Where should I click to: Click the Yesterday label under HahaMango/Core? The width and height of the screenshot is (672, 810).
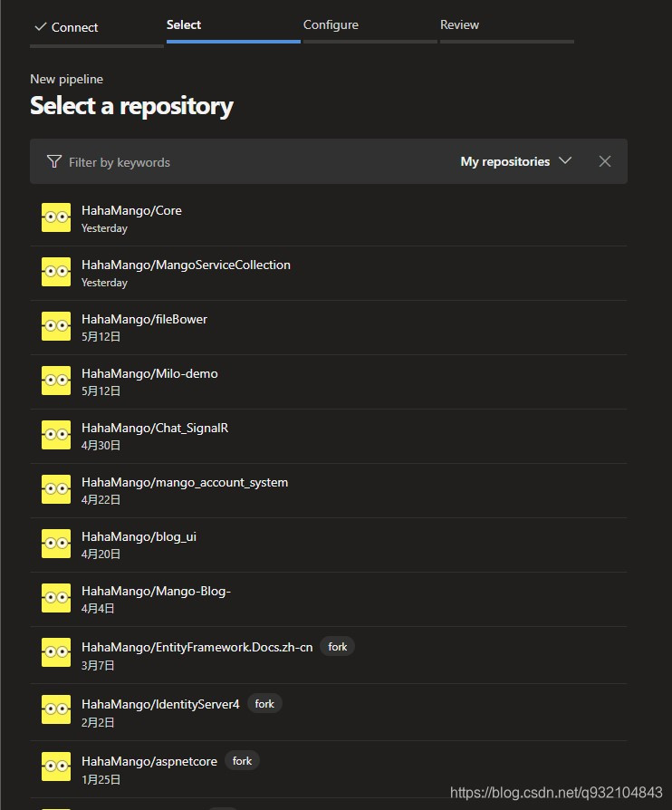[104, 228]
